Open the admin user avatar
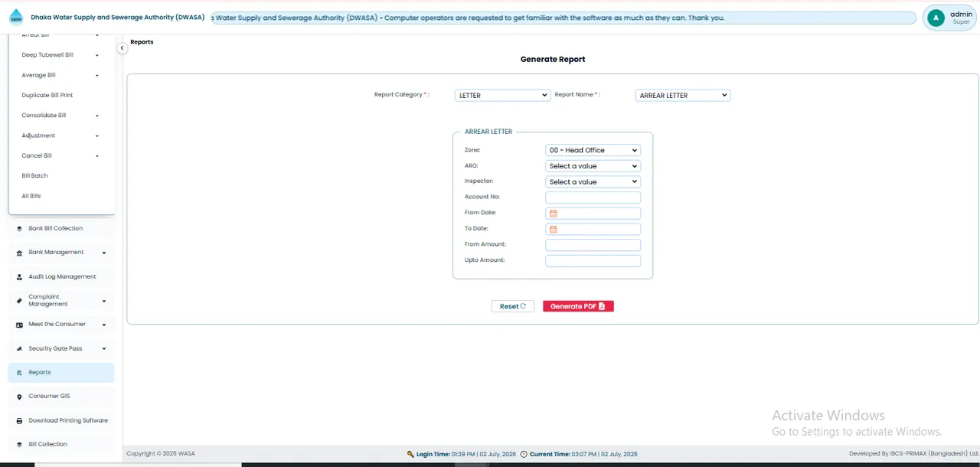The image size is (980, 467). [935, 18]
